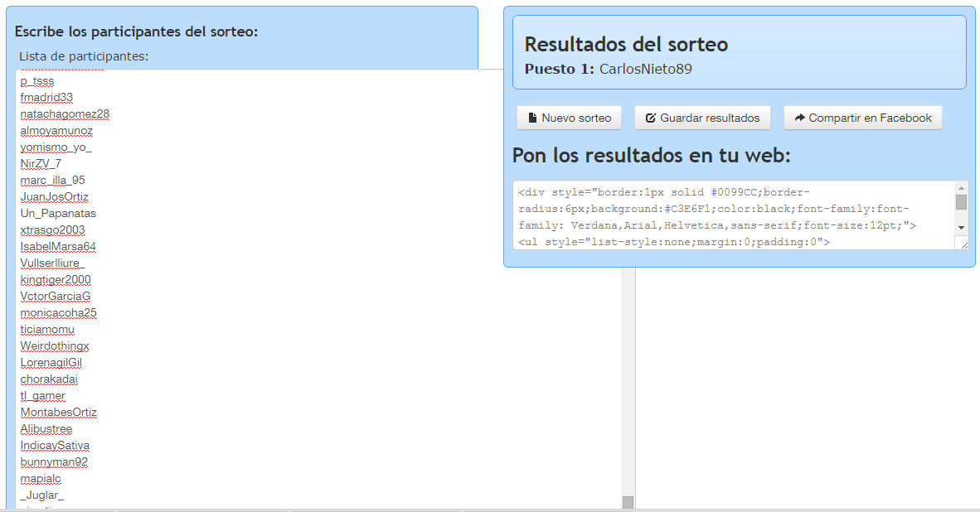
Task: Click participant chorakadai in the list
Action: tap(49, 379)
